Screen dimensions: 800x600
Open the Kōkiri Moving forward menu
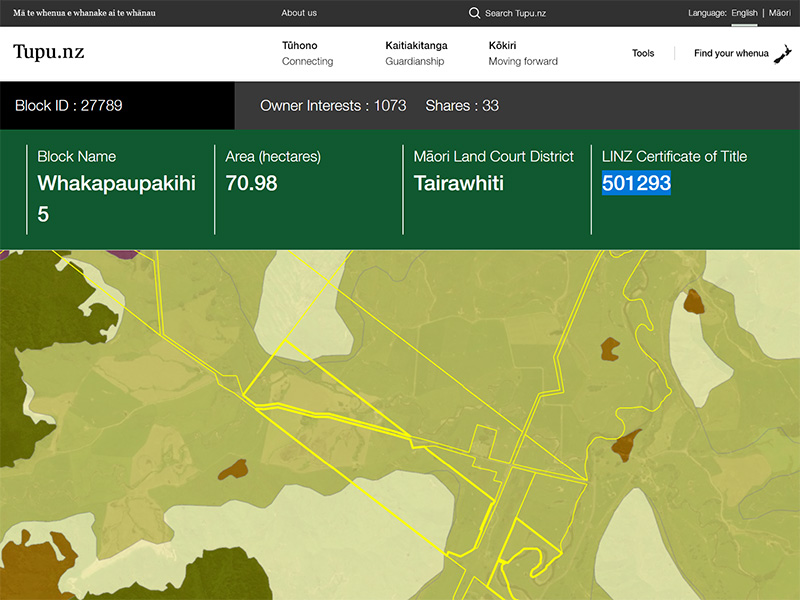coord(522,53)
